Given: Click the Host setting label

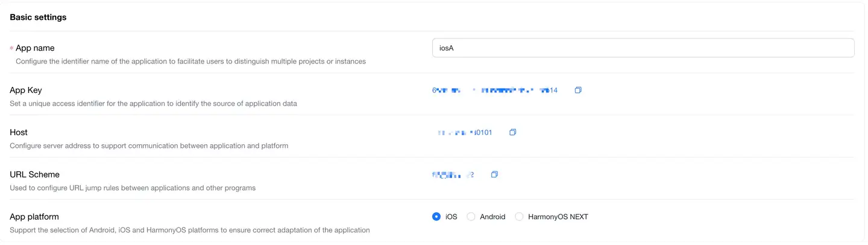Looking at the screenshot, I should point(19,132).
